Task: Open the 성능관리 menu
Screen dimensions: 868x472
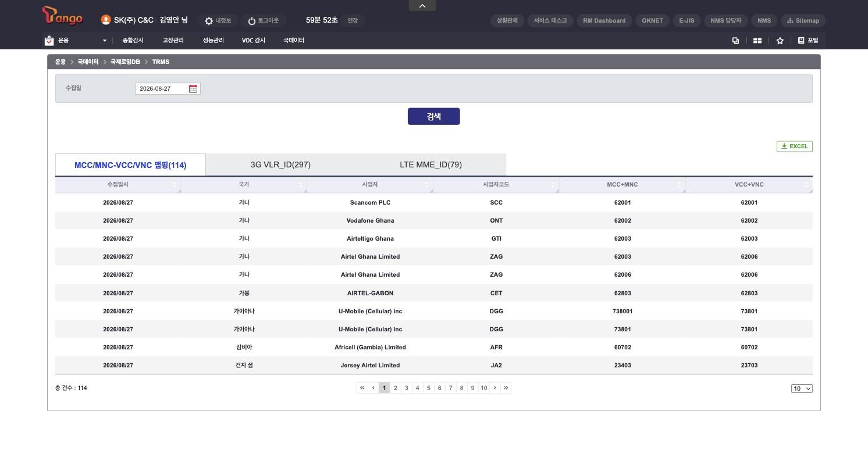Action: (213, 40)
